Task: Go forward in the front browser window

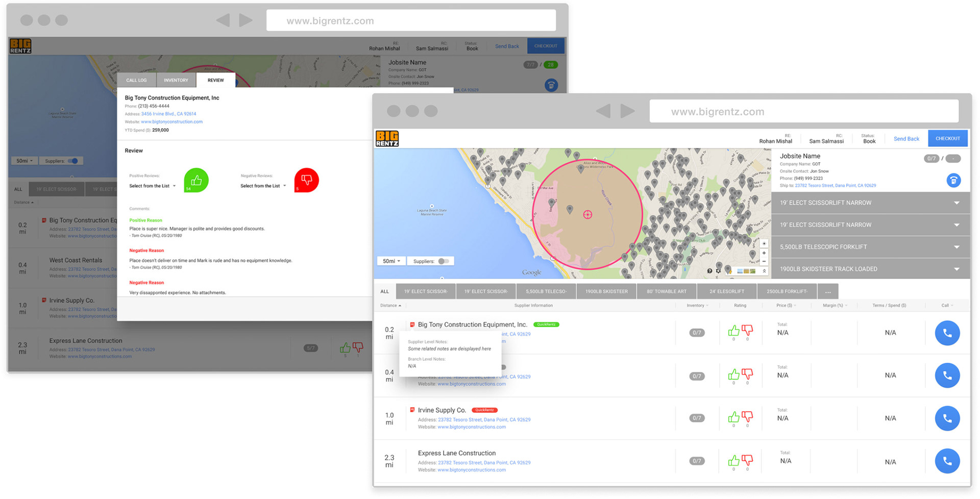Action: [x=628, y=111]
